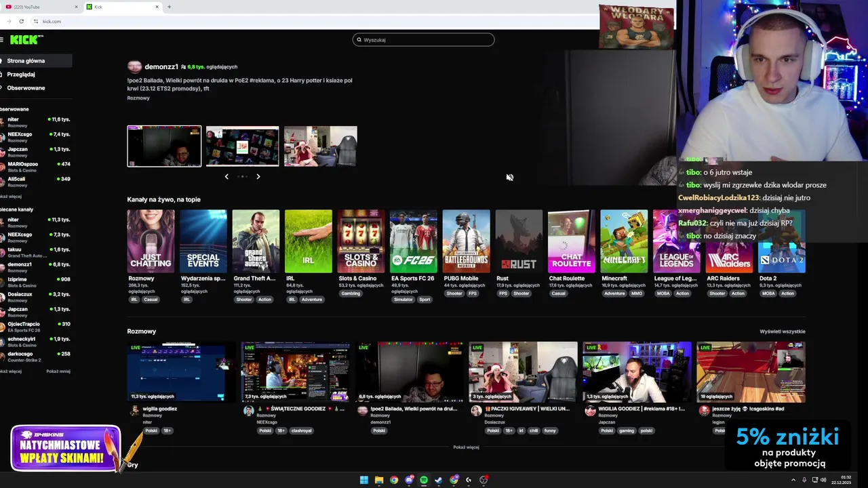Click the magnifier icon in the search box
Screen dimensions: 868x488
[x=359, y=40]
